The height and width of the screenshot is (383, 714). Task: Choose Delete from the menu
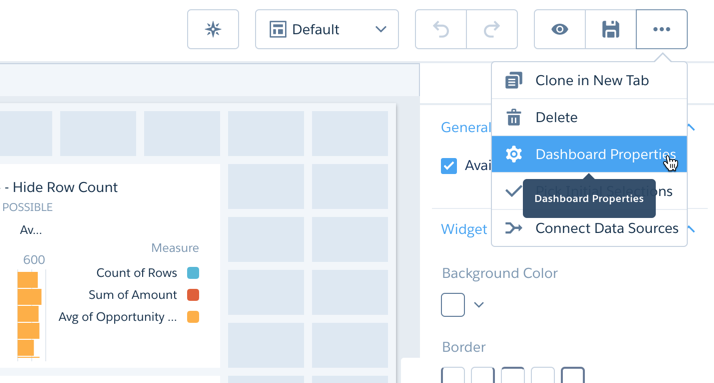(x=589, y=117)
